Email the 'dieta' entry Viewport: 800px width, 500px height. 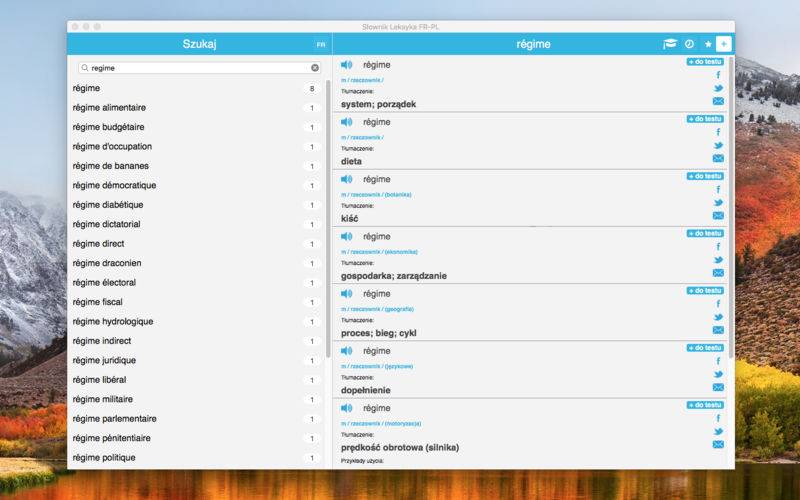(x=718, y=158)
